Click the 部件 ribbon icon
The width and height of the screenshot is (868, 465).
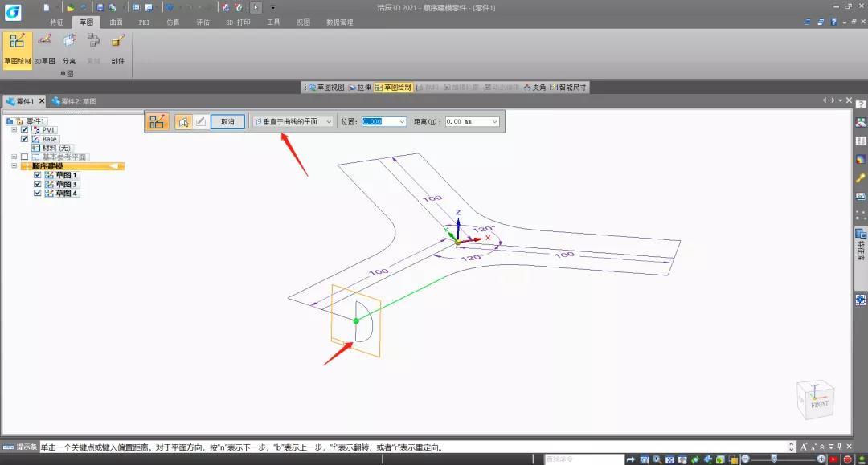click(118, 49)
